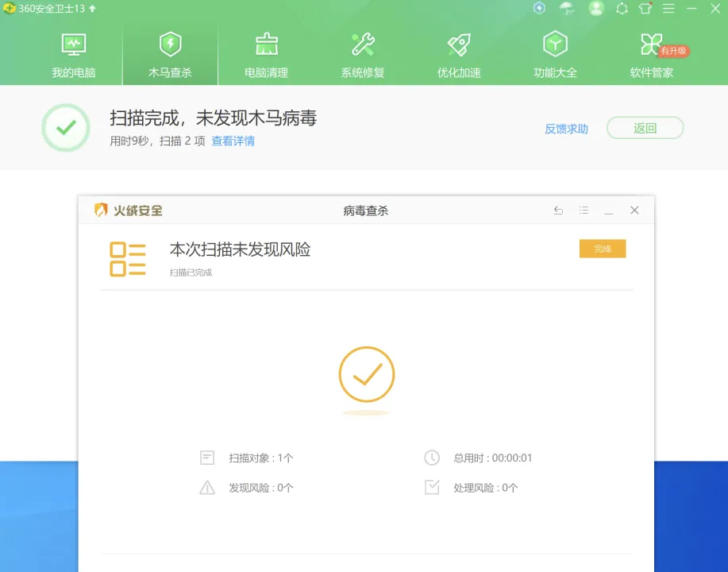Open the 我的电脑 tab
The width and height of the screenshot is (728, 572).
point(74,55)
